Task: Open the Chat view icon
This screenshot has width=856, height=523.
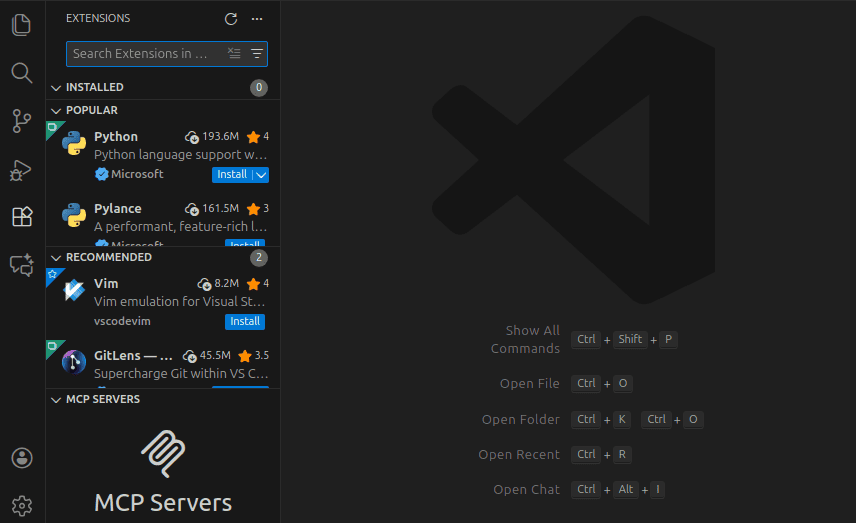Action: (22, 265)
